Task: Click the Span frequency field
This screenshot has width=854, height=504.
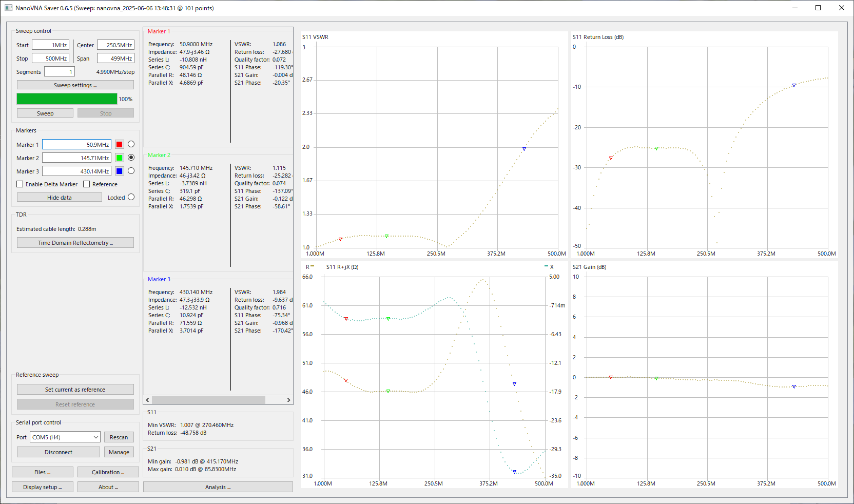Action: (115, 59)
